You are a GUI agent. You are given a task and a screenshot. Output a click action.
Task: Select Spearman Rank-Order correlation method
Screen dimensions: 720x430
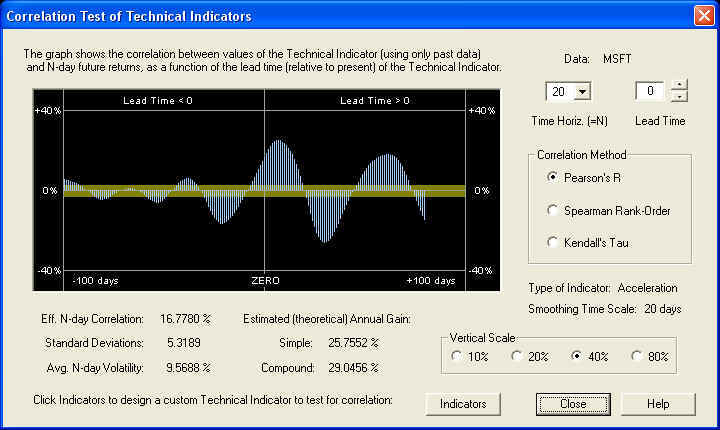(x=609, y=210)
